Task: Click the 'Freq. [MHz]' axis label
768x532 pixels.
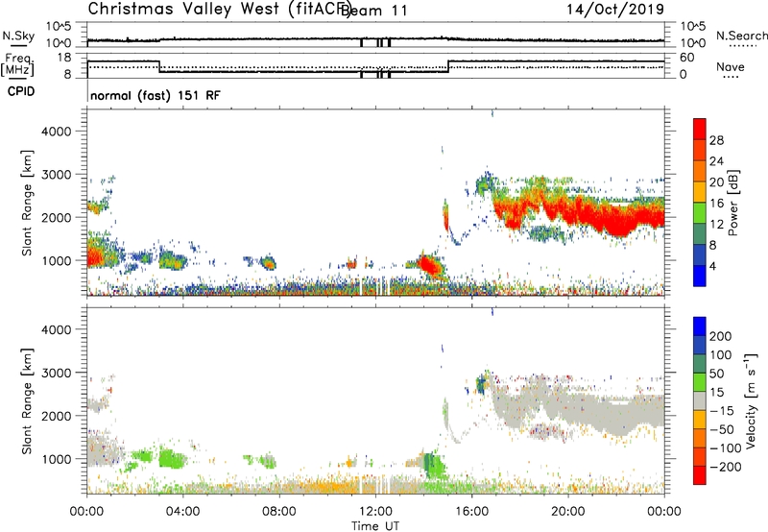Action: [17, 64]
